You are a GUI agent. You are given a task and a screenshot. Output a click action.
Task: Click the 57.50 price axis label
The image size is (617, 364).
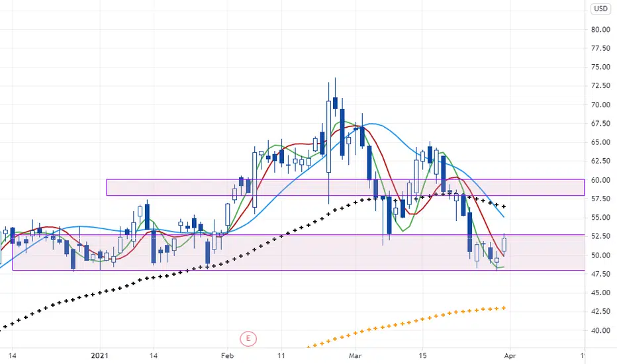pyautogui.click(x=600, y=199)
